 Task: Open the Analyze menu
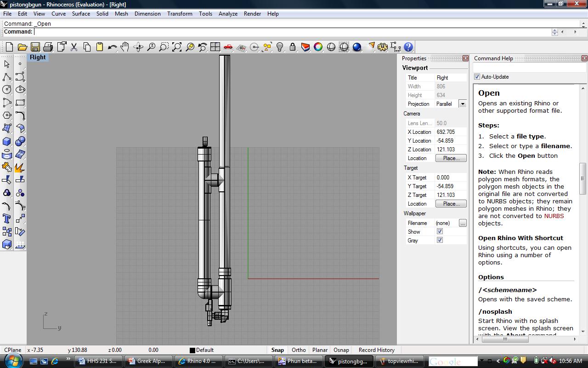[x=228, y=14]
